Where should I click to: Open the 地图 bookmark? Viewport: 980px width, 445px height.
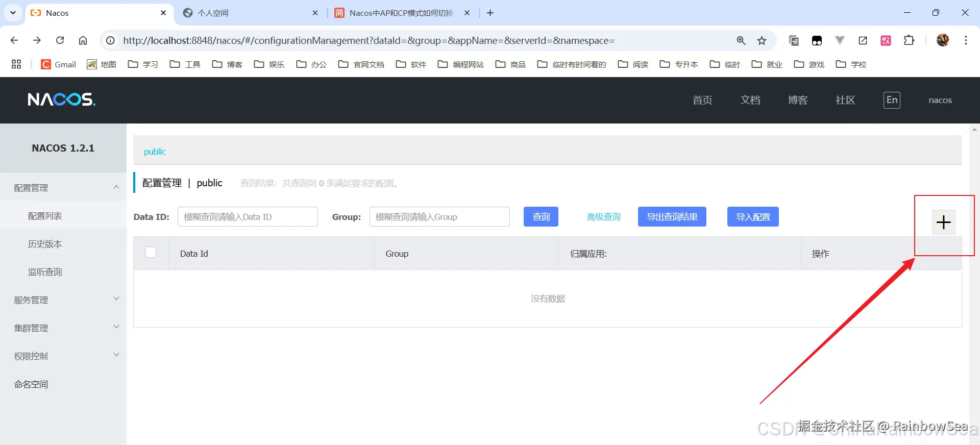coord(102,64)
